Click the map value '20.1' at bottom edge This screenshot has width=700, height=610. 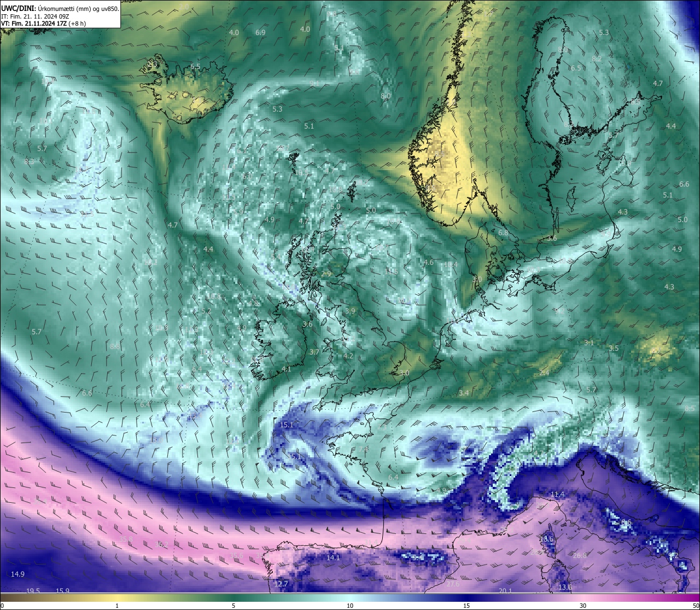tap(505, 590)
